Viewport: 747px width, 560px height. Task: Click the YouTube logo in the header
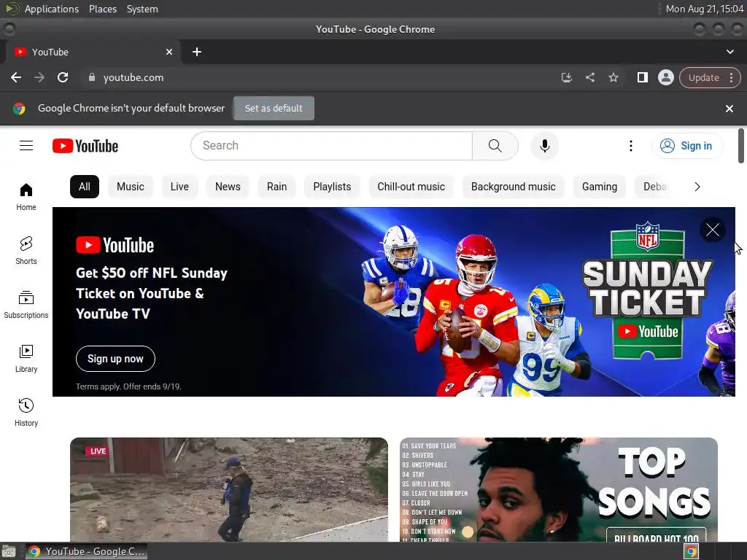pyautogui.click(x=85, y=146)
